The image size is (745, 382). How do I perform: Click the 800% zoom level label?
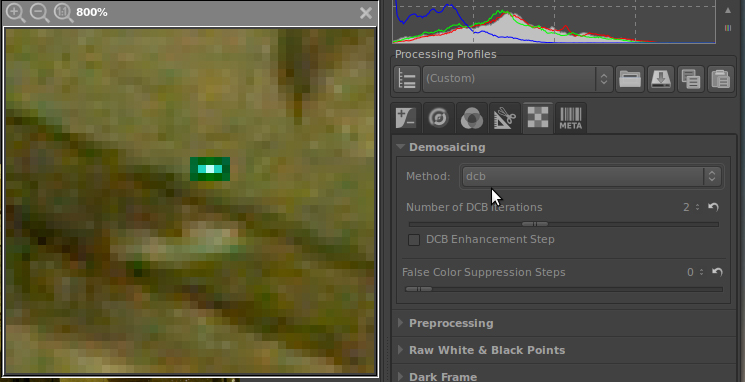coord(92,13)
